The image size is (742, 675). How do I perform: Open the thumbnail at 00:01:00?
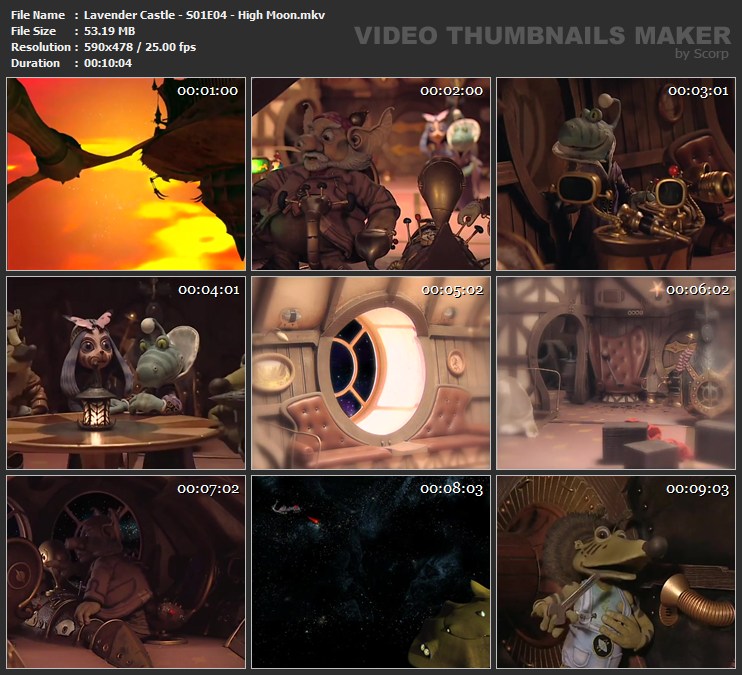point(126,174)
